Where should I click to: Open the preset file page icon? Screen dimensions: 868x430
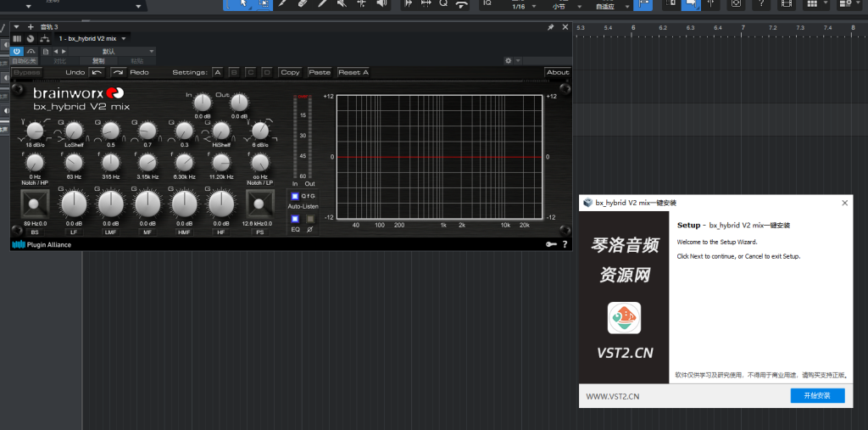[x=46, y=51]
